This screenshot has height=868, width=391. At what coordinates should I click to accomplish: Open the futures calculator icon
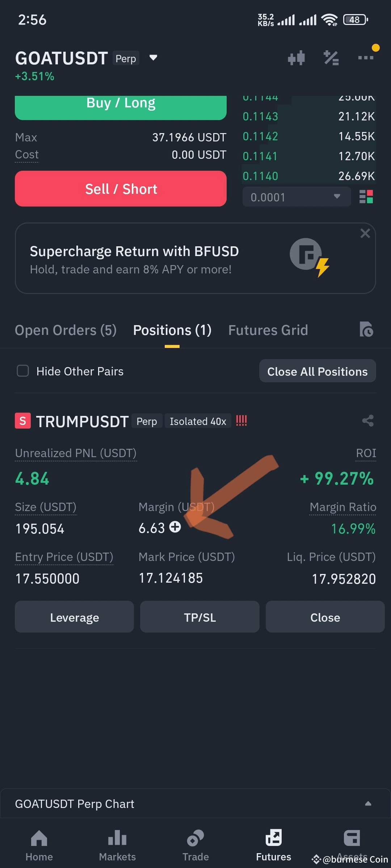coord(331,58)
